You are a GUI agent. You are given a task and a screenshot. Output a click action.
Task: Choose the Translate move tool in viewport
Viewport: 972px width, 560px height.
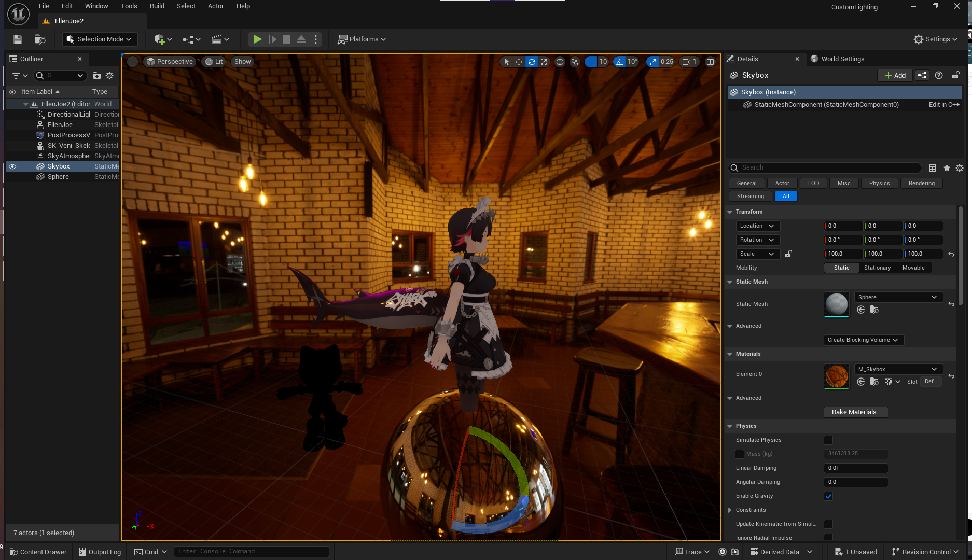tap(519, 62)
